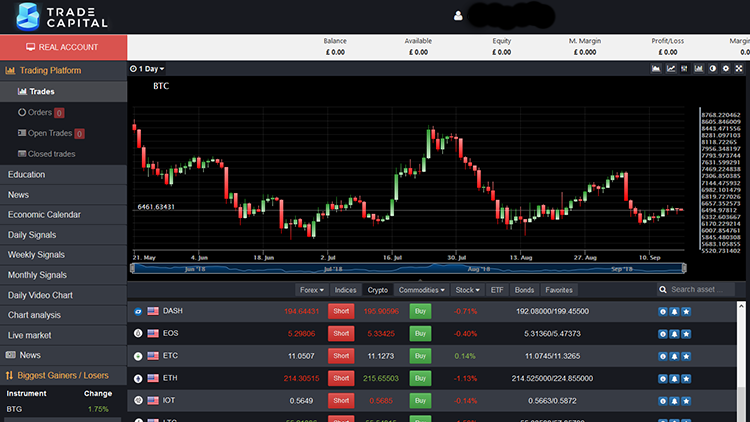
Task: Expand the Trading Platform section
Action: (64, 70)
